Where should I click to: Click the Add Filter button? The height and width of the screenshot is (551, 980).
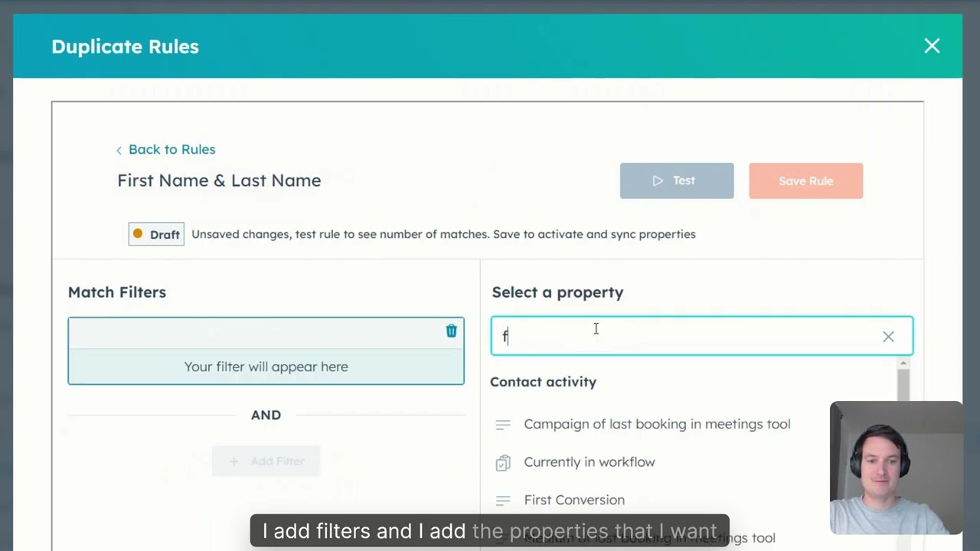[x=266, y=461]
